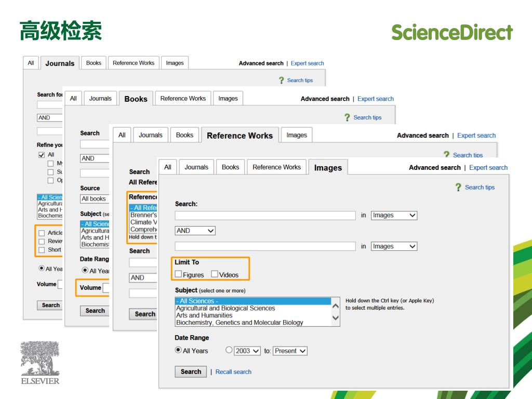Viewport: 532px width, 399px height.
Task: Switch to Books tab in Images panel
Action: point(230,167)
